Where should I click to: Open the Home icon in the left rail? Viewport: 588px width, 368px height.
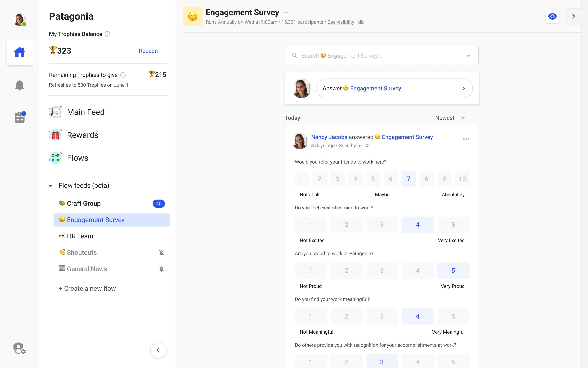20,52
